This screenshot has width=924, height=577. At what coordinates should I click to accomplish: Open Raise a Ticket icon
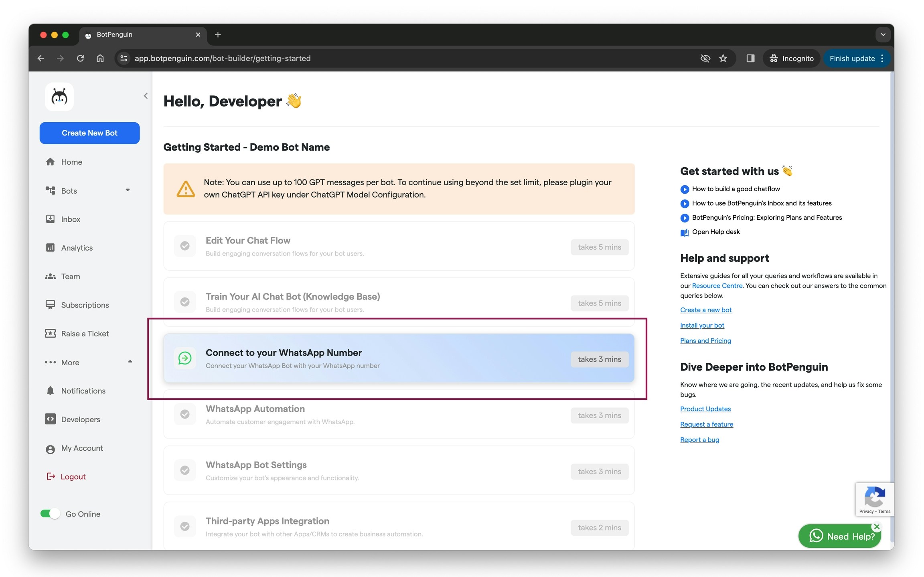pos(50,334)
